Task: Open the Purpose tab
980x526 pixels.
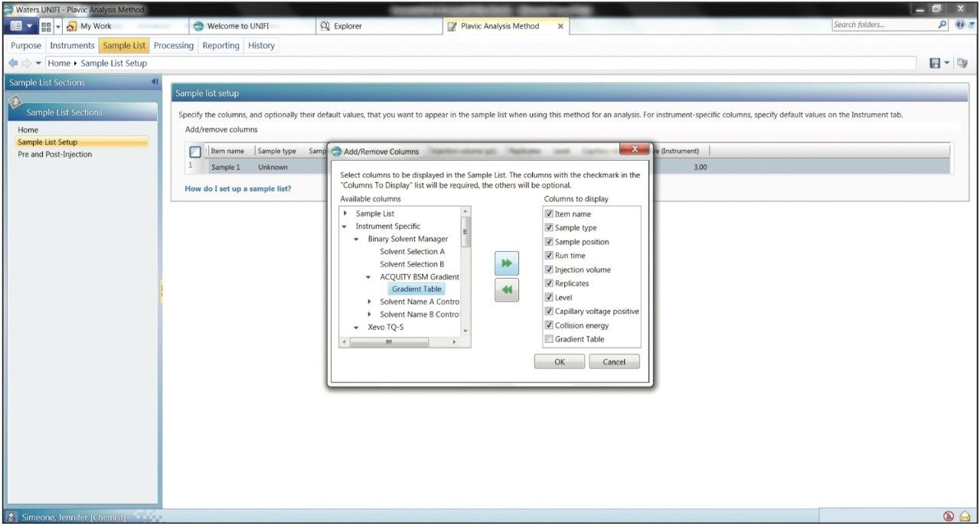Action: 26,46
